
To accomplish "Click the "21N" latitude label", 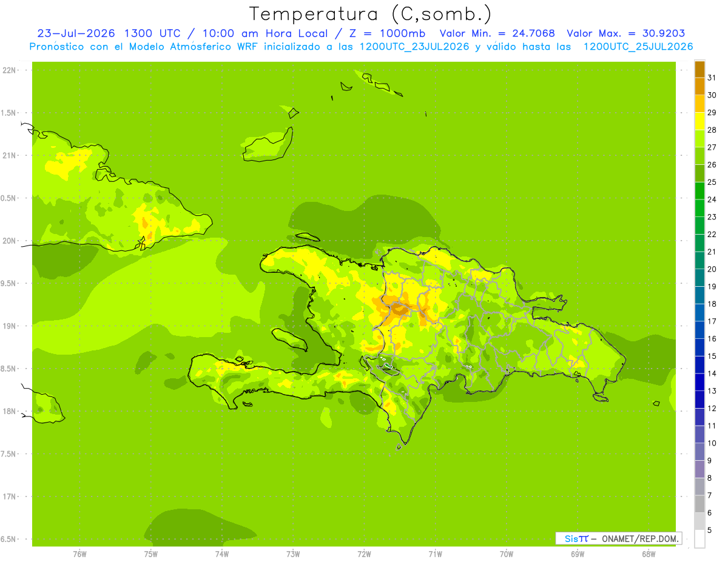I will (10, 155).
